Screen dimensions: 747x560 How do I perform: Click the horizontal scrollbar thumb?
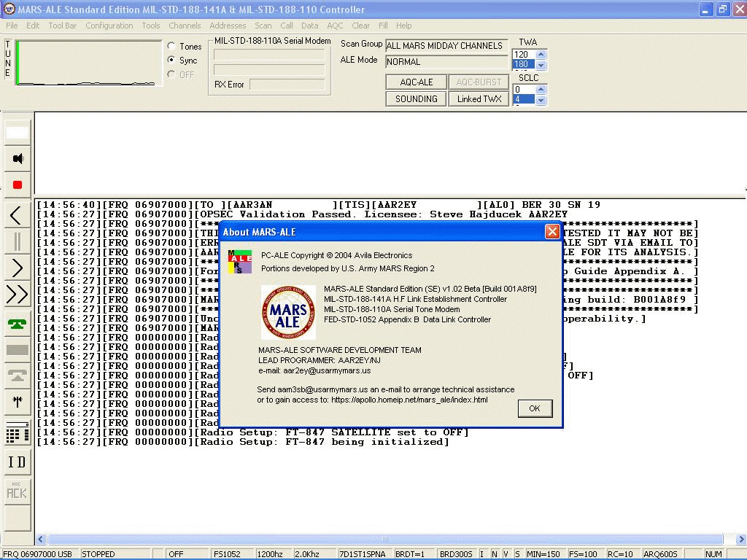point(385,539)
